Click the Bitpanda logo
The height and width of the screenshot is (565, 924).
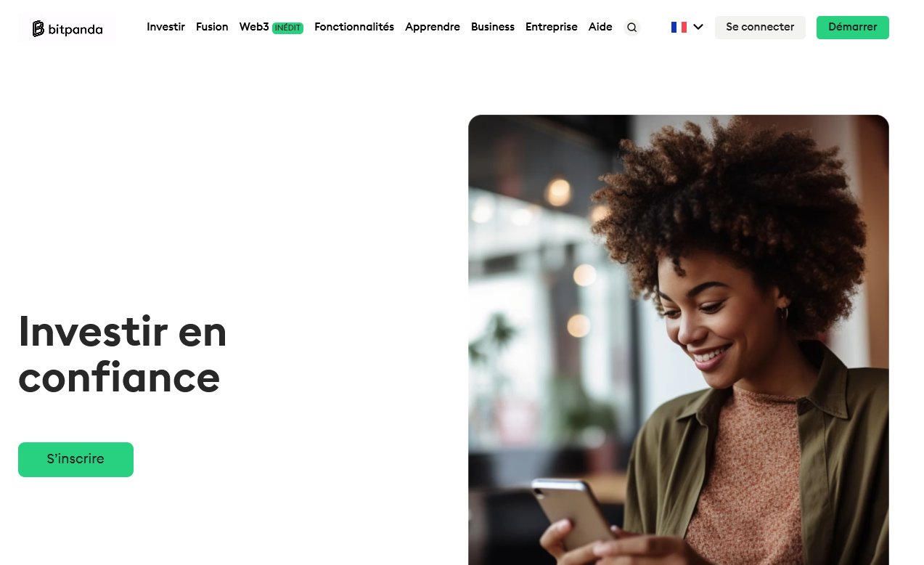tap(68, 28)
